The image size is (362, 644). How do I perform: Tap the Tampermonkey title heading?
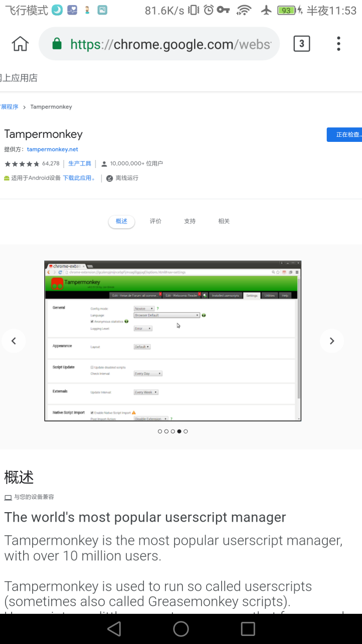click(43, 134)
